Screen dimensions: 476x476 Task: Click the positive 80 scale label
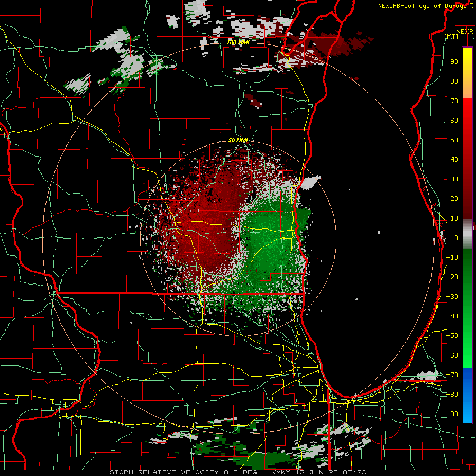click(x=454, y=81)
